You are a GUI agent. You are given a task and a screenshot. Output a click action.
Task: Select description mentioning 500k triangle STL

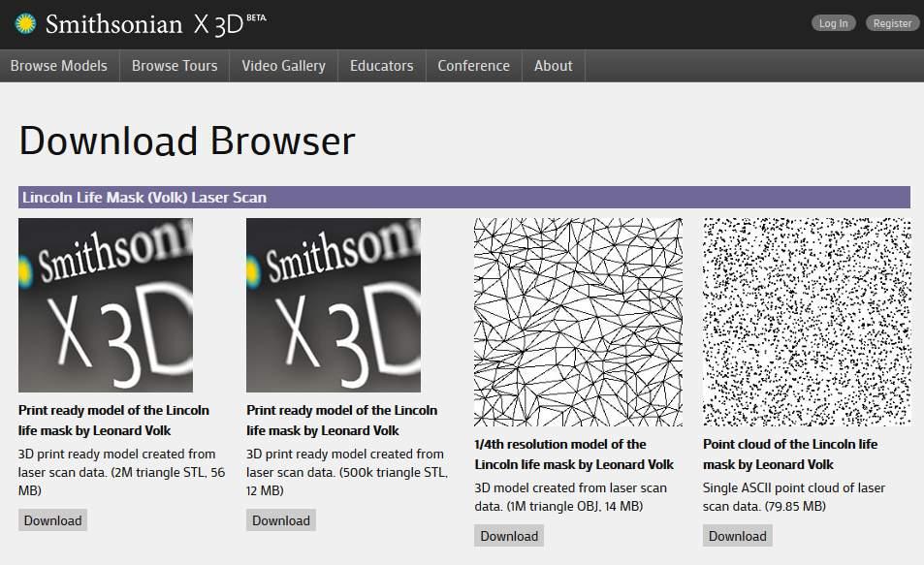click(347, 472)
